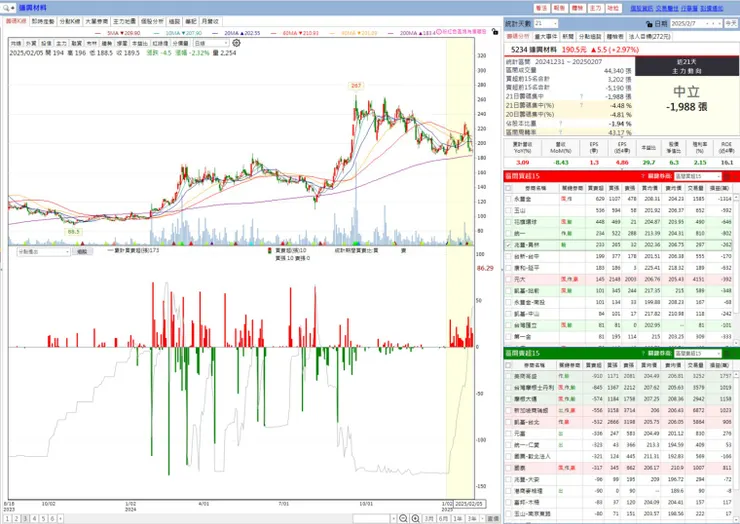The height and width of the screenshot is (524, 740).
Task: Click the 今天 button beside the date
Action: [x=731, y=23]
